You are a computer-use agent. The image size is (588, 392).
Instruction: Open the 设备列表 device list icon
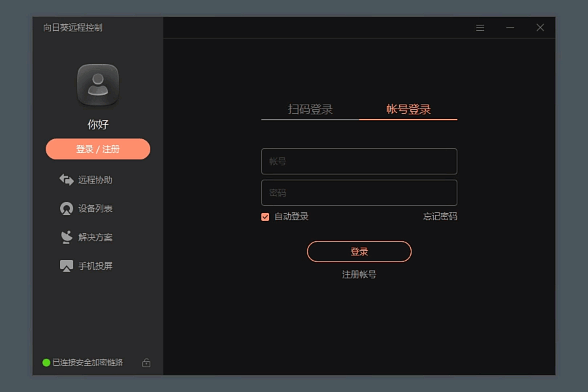pos(67,208)
